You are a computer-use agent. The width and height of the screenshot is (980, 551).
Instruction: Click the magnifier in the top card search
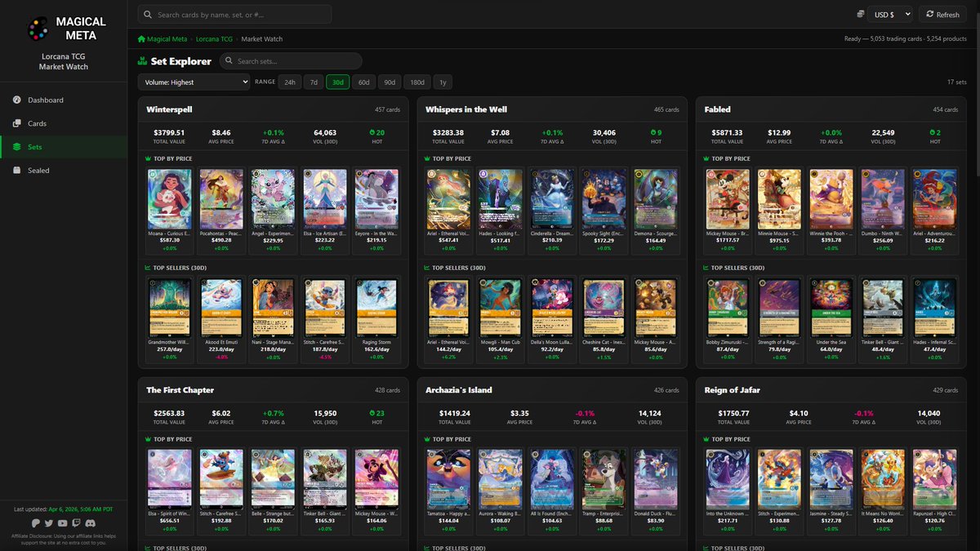149,14
